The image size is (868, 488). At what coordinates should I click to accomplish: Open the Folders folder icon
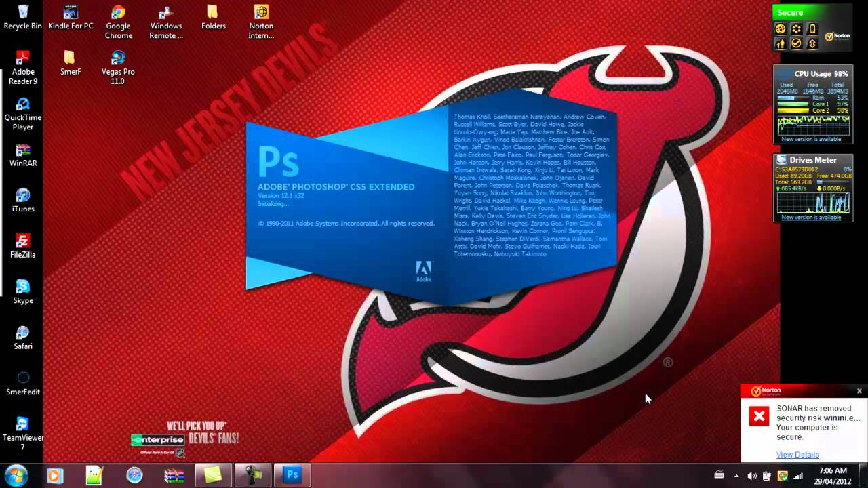pyautogui.click(x=213, y=18)
